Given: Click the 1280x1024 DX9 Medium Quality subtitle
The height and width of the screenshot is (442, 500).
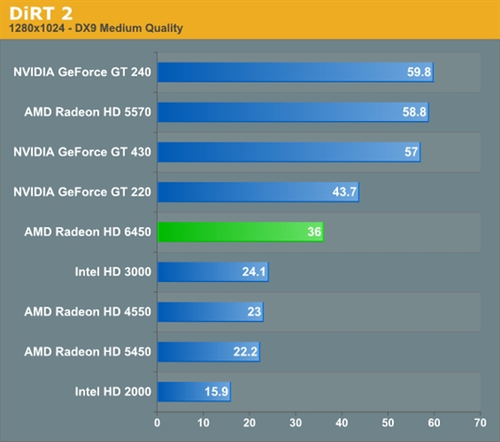Looking at the screenshot, I should (x=96, y=28).
